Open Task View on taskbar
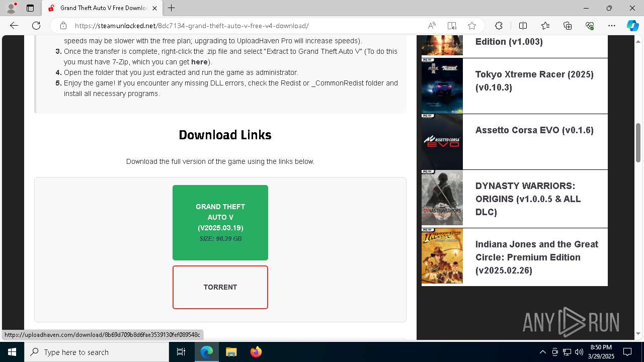Screen dimensions: 644x362 point(181,352)
